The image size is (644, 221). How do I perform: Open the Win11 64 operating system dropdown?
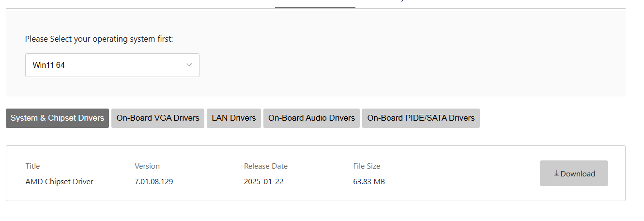[x=112, y=65]
